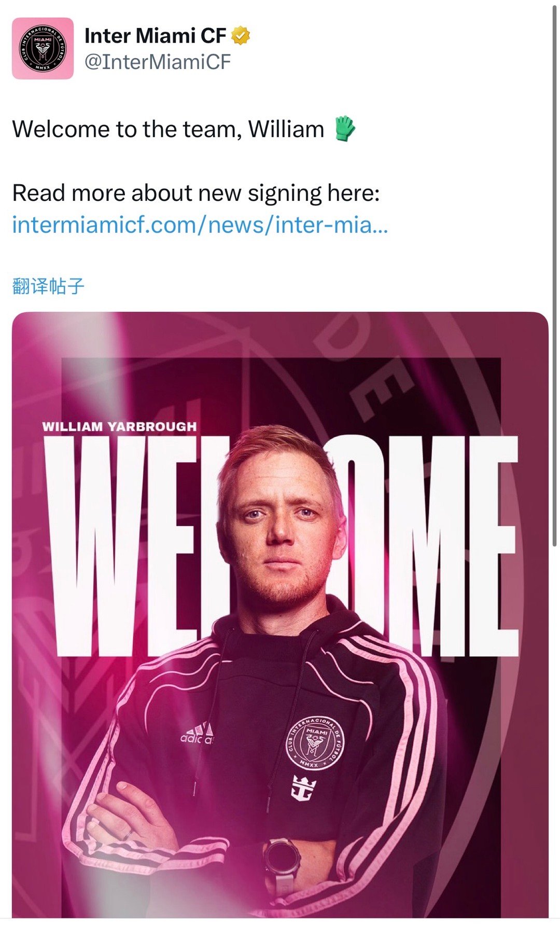Click the 翻译帖子 translate post link
This screenshot has height=925, width=560.
48,286
